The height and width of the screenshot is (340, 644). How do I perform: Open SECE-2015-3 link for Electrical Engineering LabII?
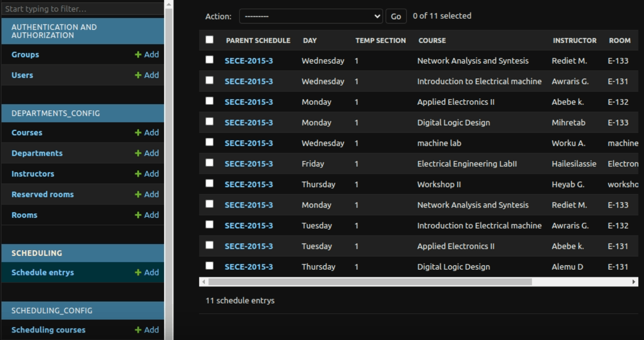(x=249, y=164)
